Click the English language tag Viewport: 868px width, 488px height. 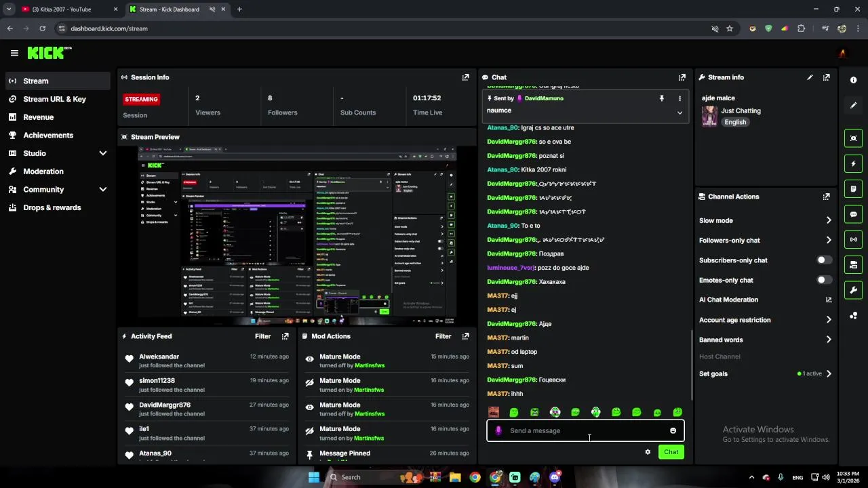[x=735, y=122]
